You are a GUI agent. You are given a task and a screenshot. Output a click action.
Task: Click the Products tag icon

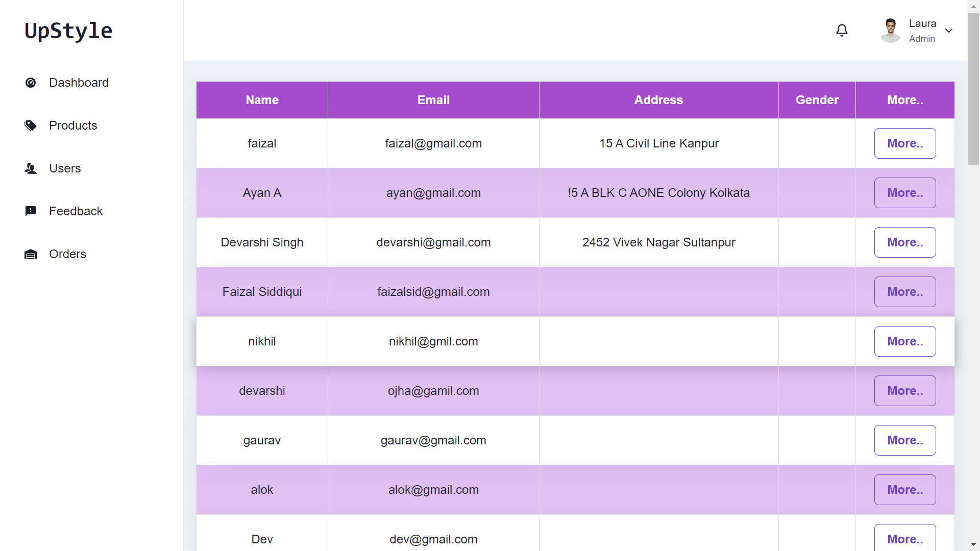click(x=31, y=125)
